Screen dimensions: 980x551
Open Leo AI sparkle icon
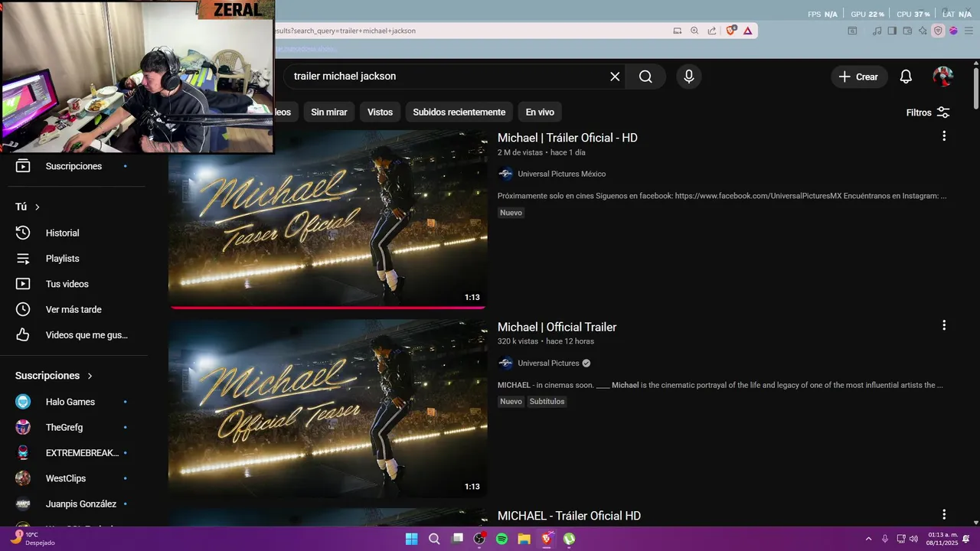923,31
